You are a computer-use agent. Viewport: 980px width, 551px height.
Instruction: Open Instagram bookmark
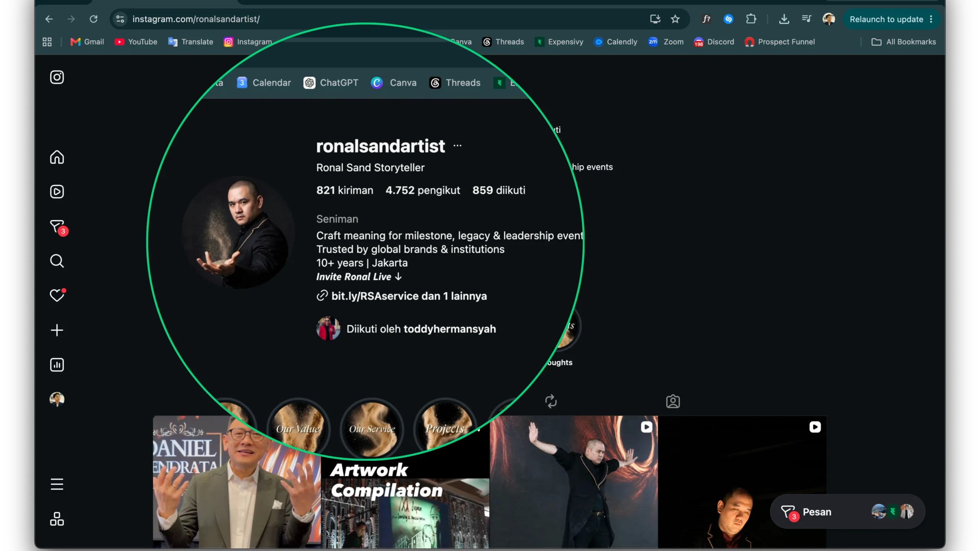coord(248,42)
